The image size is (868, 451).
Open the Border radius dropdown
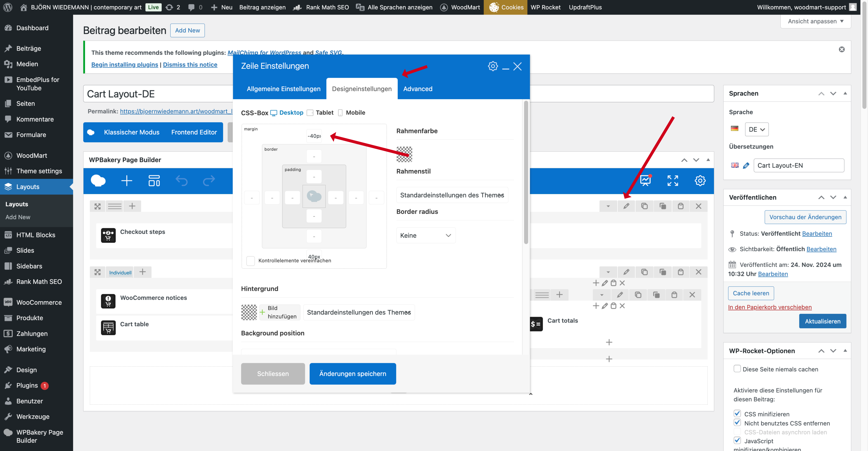[426, 235]
